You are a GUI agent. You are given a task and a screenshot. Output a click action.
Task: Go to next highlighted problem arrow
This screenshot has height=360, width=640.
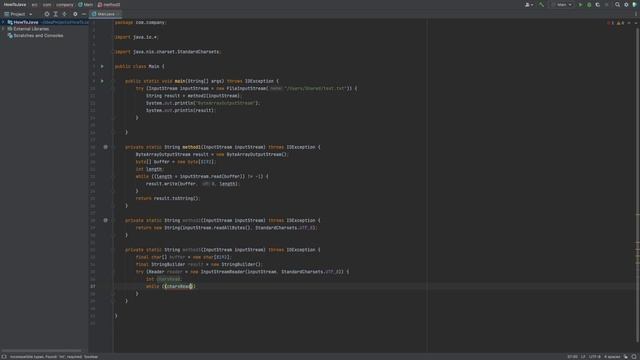coord(635,23)
